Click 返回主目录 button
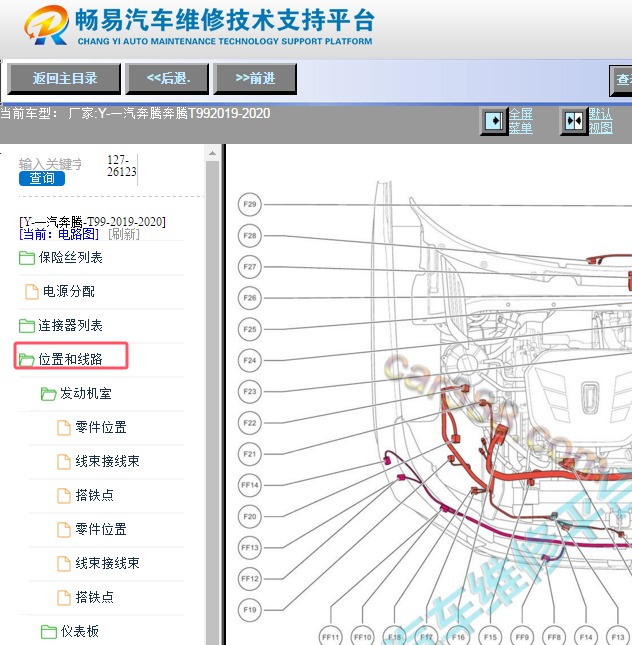 64,79
